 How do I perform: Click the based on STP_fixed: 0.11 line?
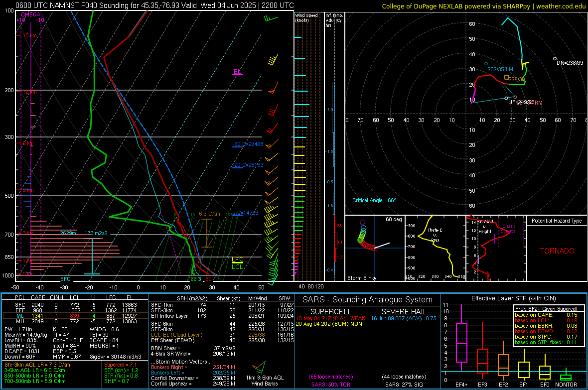coord(546,342)
